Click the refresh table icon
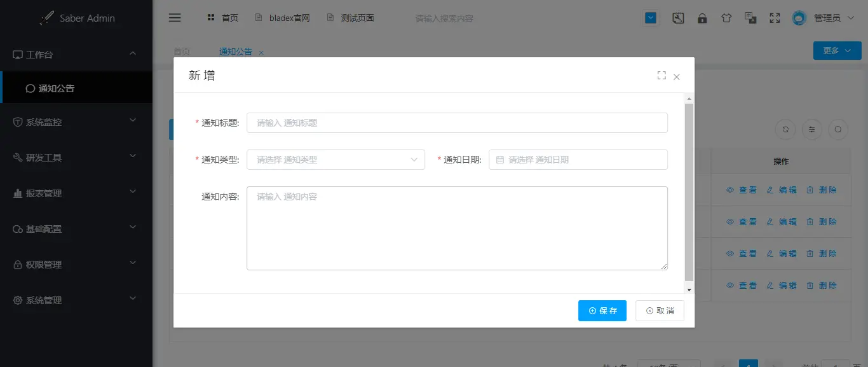Screen dimensions: 868x367 coord(786,129)
